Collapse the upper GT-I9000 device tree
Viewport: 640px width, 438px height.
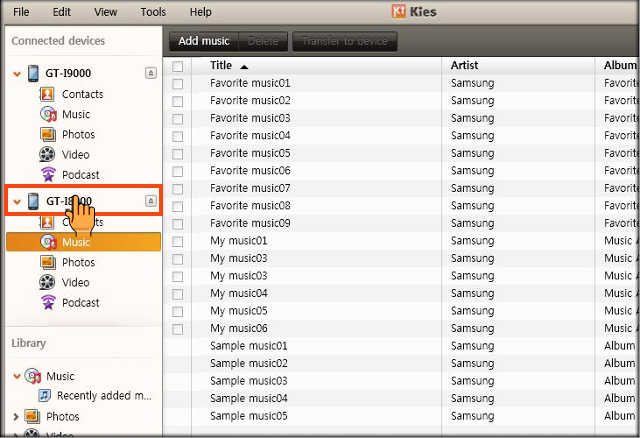click(x=17, y=74)
